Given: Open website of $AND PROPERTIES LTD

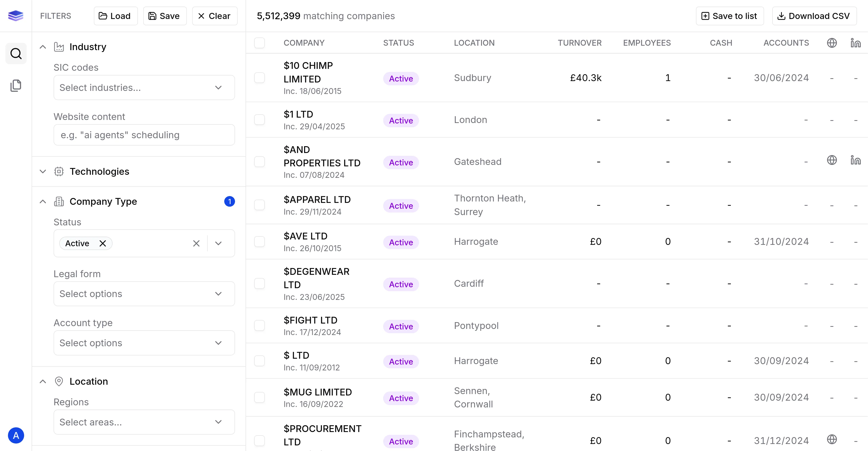Looking at the screenshot, I should (x=832, y=160).
